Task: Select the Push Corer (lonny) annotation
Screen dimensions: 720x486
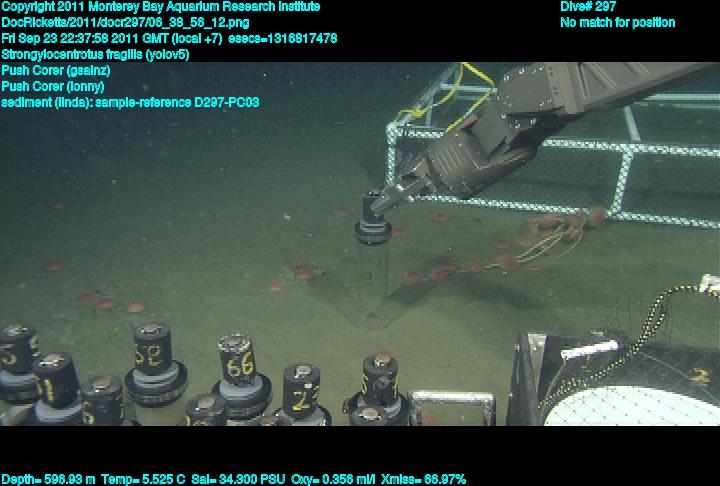Action: (53, 86)
